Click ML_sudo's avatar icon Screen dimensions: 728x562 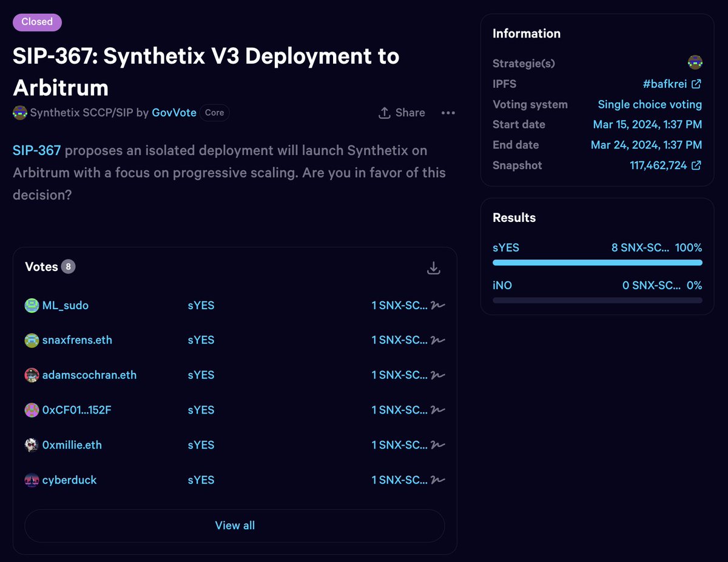(32, 306)
